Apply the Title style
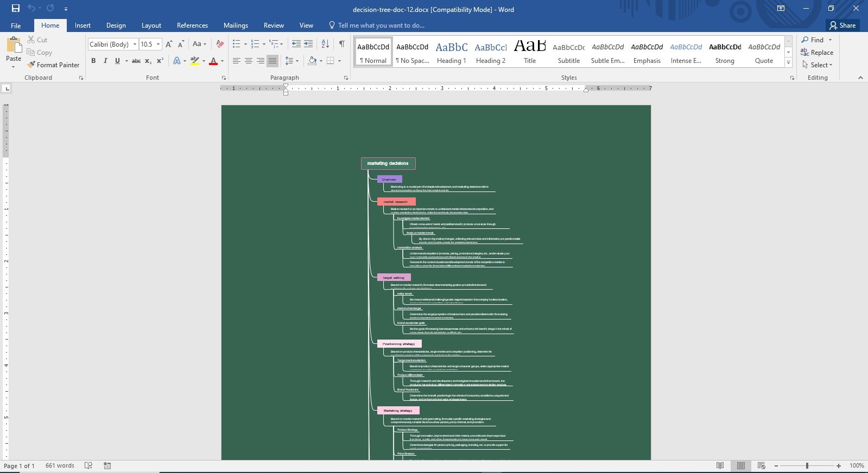Viewport: 868px width, 473px height. [530, 53]
